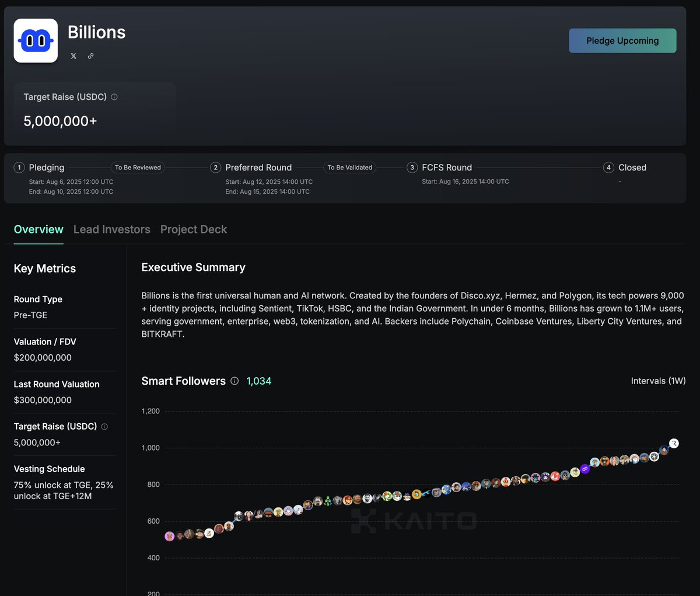Open the Project Deck tab
The image size is (700, 596).
click(x=194, y=229)
